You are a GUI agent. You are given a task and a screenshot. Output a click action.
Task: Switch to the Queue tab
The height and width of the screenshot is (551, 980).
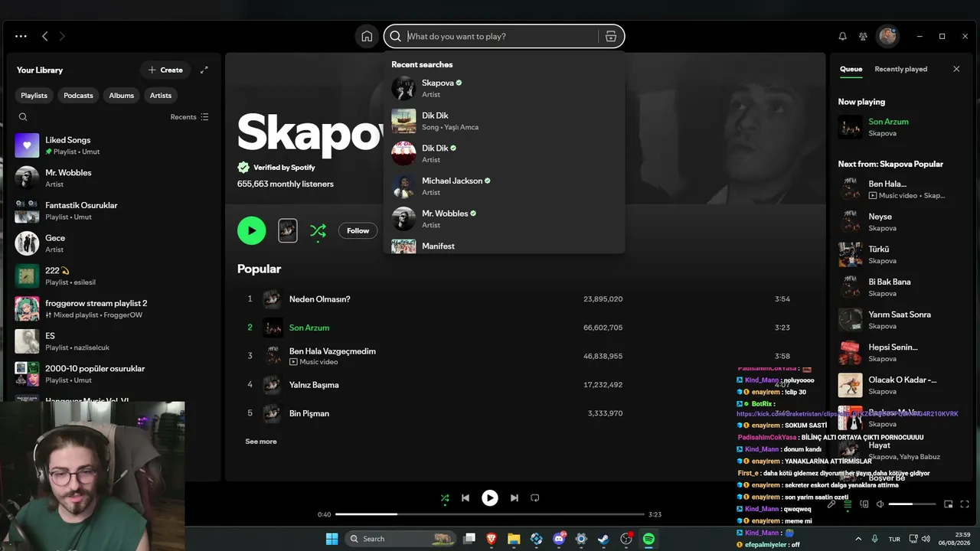click(851, 69)
